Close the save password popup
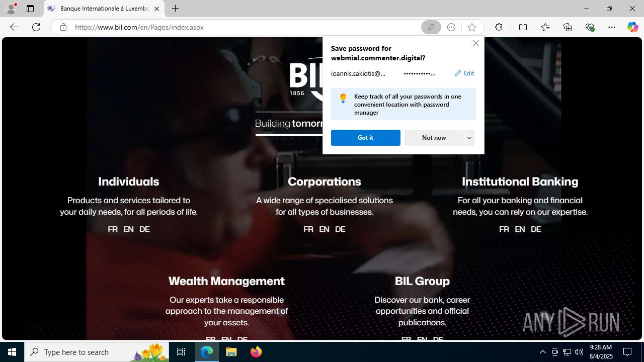The height and width of the screenshot is (362, 644). click(476, 43)
